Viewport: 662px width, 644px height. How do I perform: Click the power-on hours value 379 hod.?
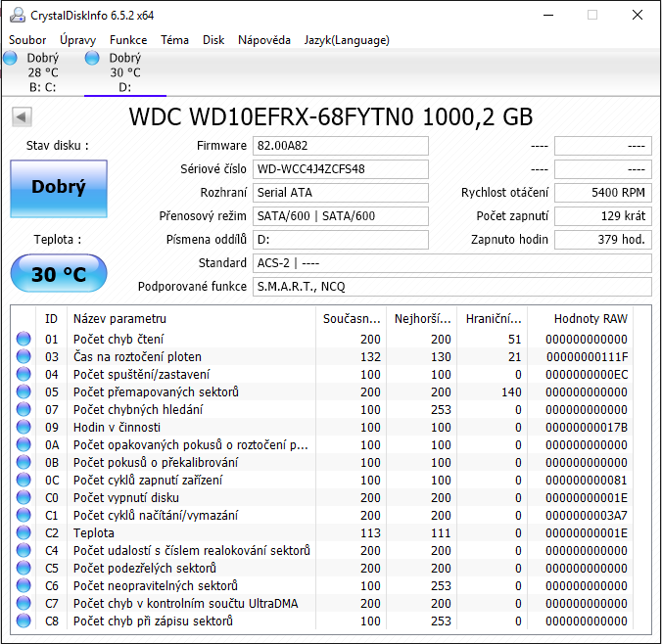pyautogui.click(x=603, y=240)
